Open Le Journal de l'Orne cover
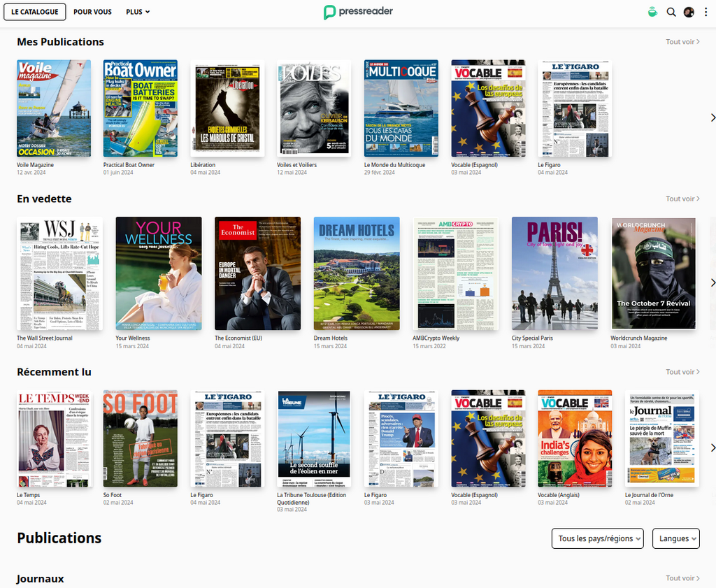The image size is (716, 588). (662, 438)
